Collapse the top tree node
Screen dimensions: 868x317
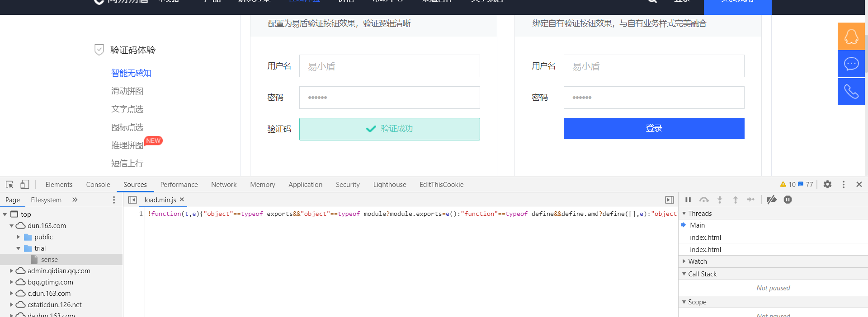[x=5, y=214]
